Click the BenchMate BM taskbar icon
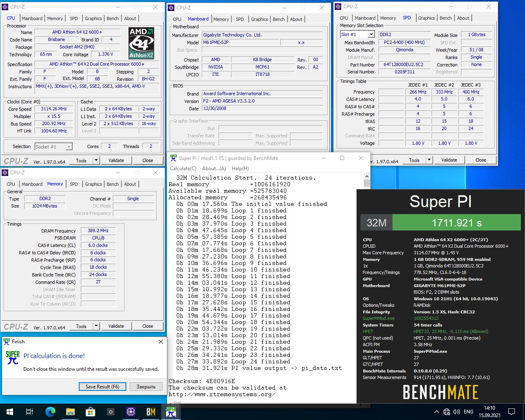525x420 pixels. click(x=151, y=412)
